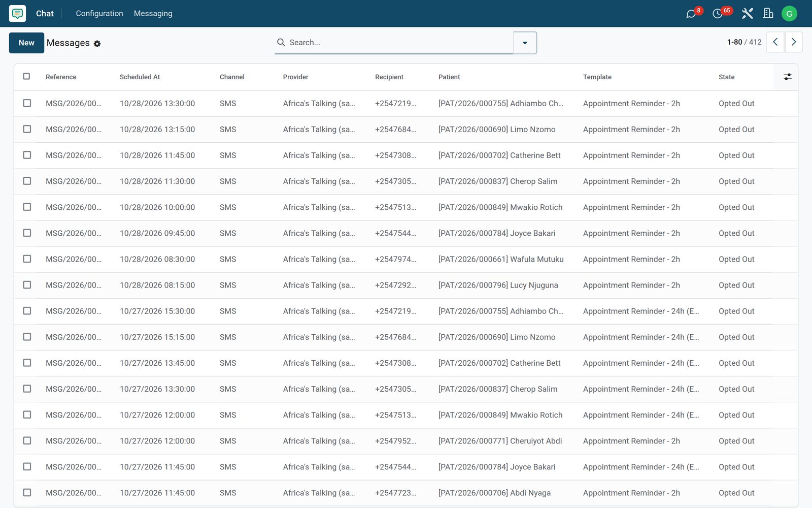Viewport: 812px width, 508px height.
Task: Go to the next page arrow
Action: [794, 42]
